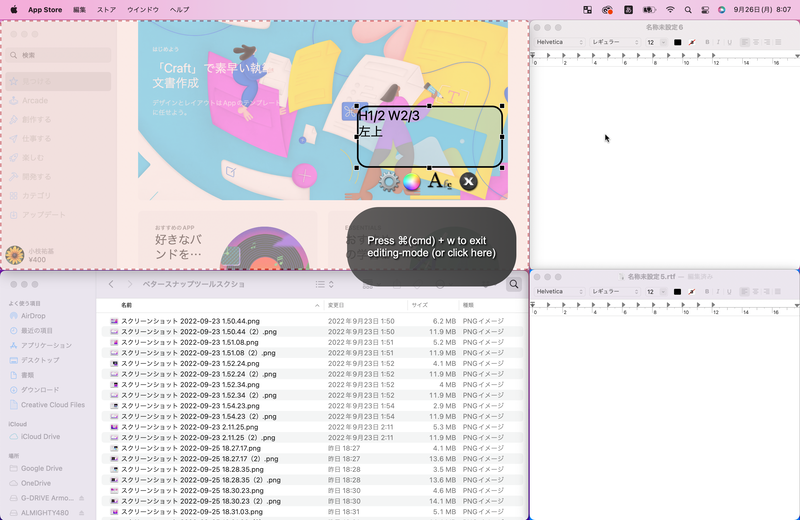This screenshot has width=800, height=520.
Task: Align text left in 名称未設定6 window
Action: (x=745, y=42)
